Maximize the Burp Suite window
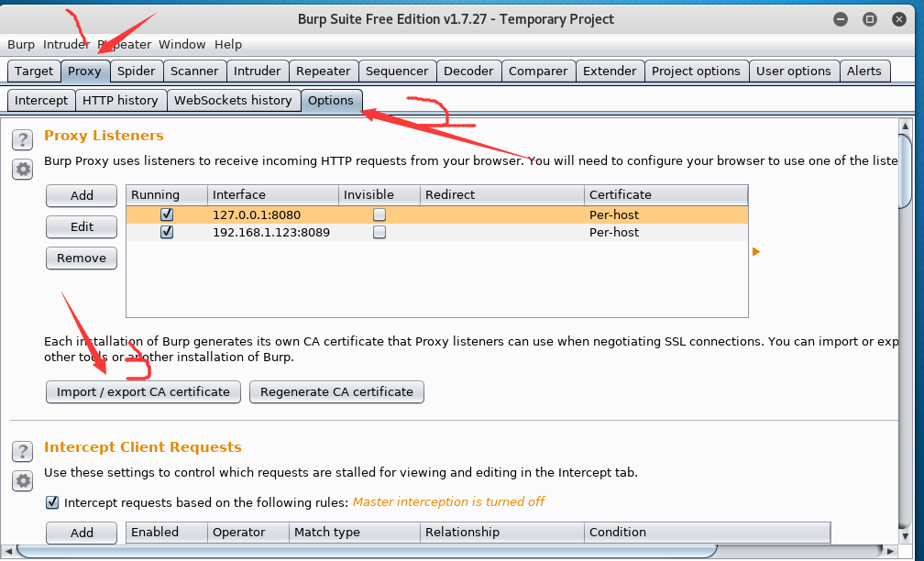Viewport: 924px width, 561px height. [869, 19]
